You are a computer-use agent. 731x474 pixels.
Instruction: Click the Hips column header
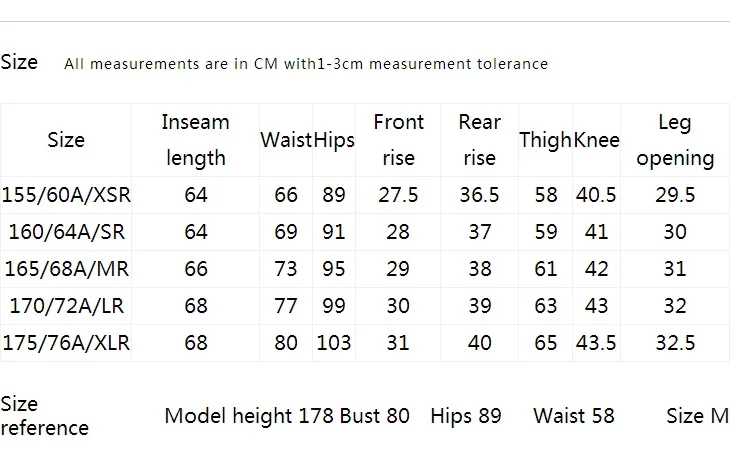coord(334,140)
